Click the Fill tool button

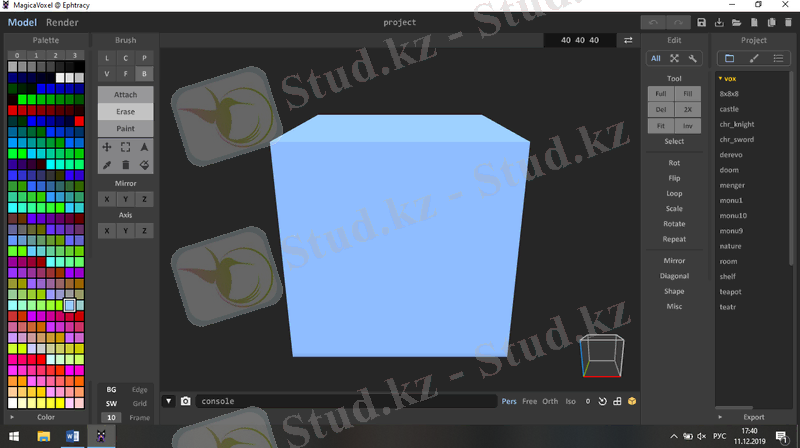[688, 93]
